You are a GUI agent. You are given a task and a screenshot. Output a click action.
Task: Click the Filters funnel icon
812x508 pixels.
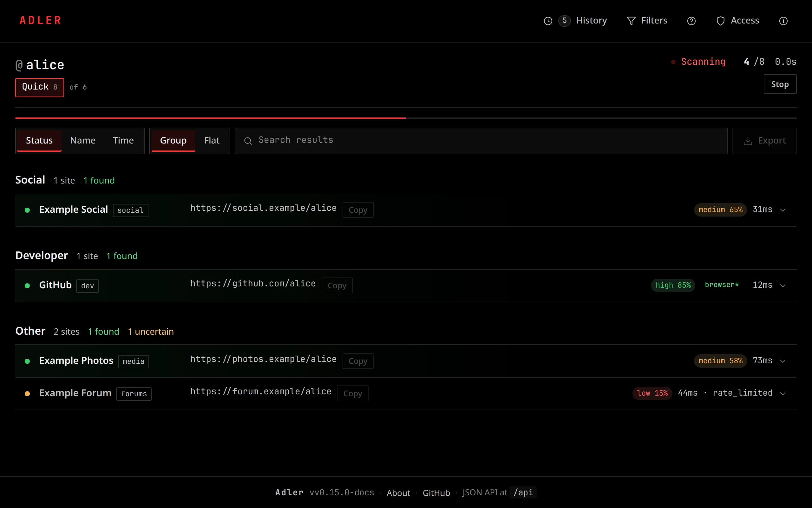coord(631,21)
